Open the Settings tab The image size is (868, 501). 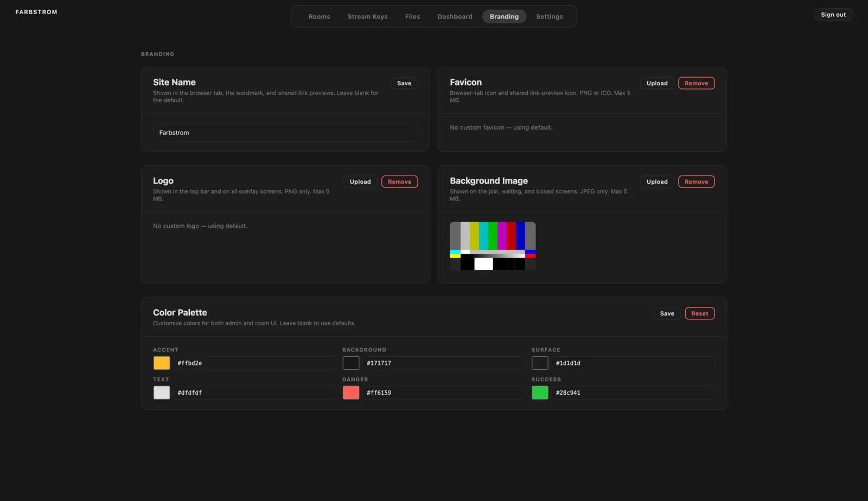coord(549,16)
